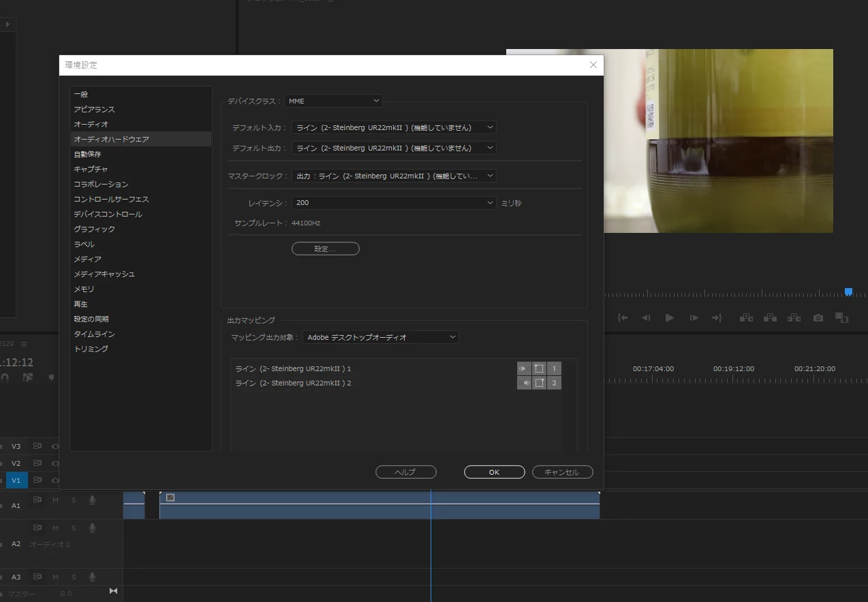
Task: Select メディアキャッシュ in the preferences list
Action: [x=140, y=274]
